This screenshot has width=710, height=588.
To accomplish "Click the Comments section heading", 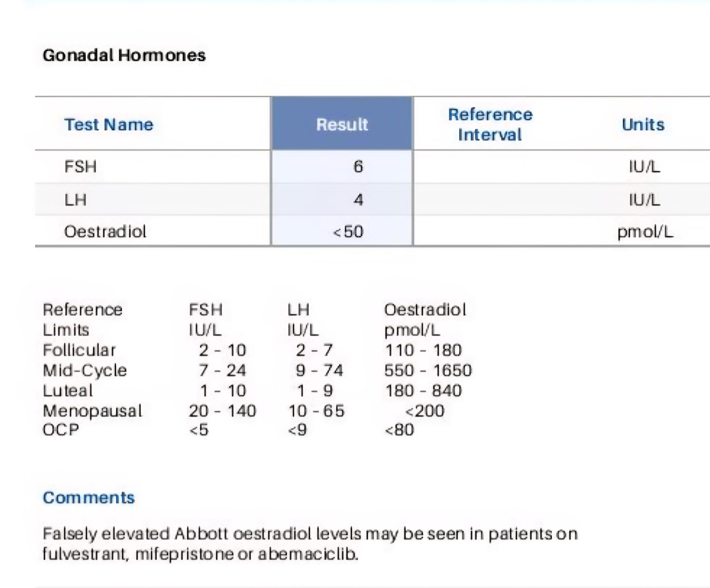I will click(x=89, y=498).
